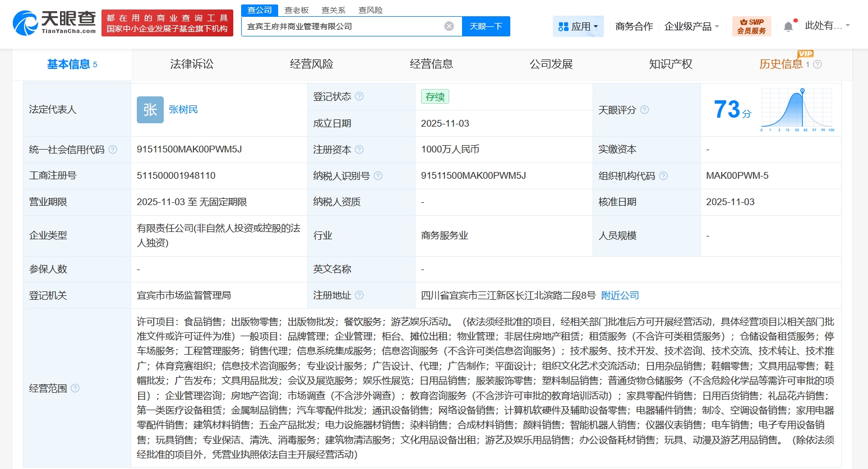Click the 张 avatar thumbnail
The width and height of the screenshot is (868, 469).
coord(150,110)
